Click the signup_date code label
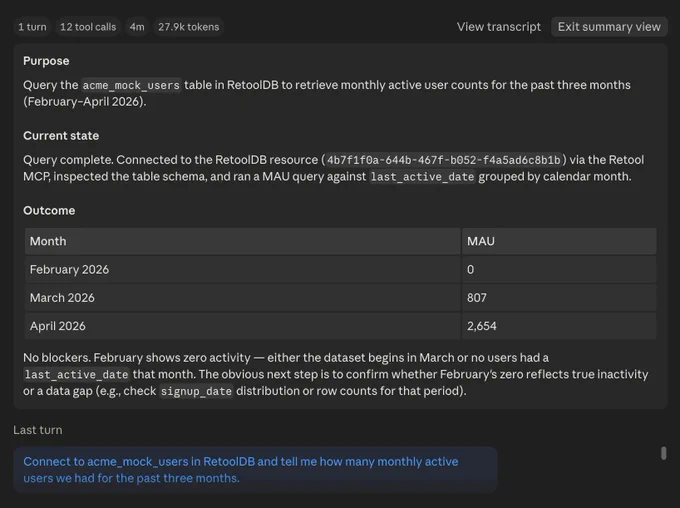 [196, 391]
